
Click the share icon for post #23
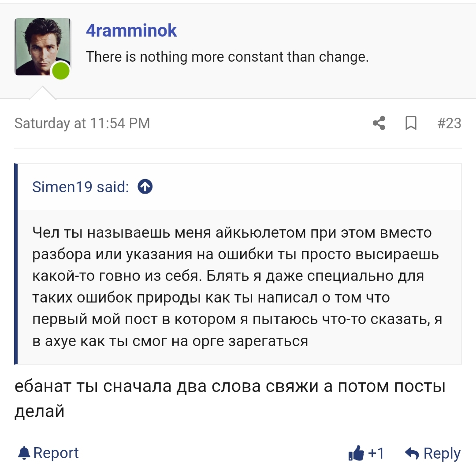379,123
